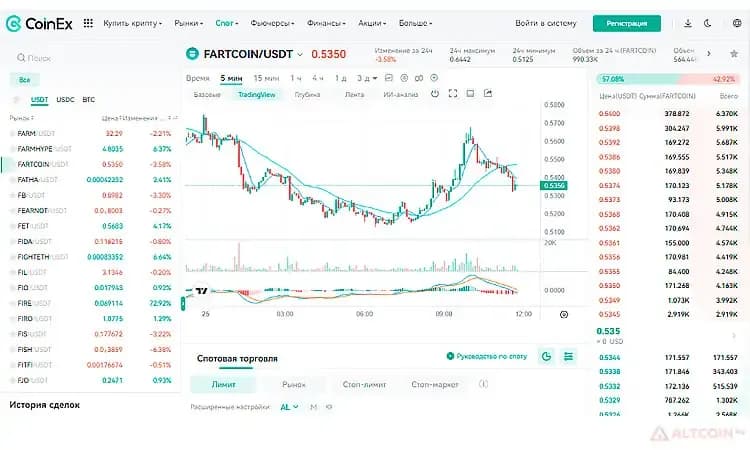750x450 pixels.
Task: Open the list settings icon in spot trading panel
Action: (x=568, y=356)
